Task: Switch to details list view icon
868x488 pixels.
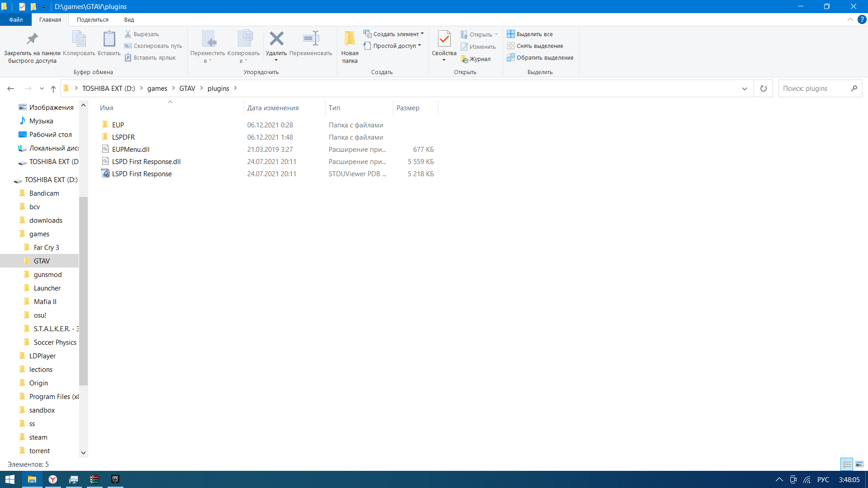Action: [847, 464]
